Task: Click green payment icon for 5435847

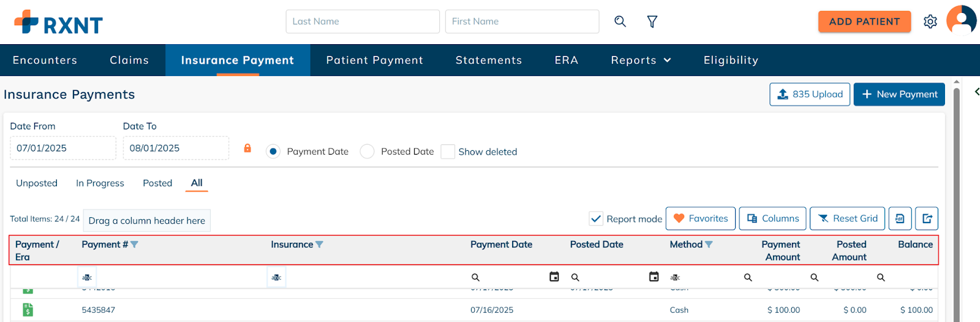Action: coord(28,310)
